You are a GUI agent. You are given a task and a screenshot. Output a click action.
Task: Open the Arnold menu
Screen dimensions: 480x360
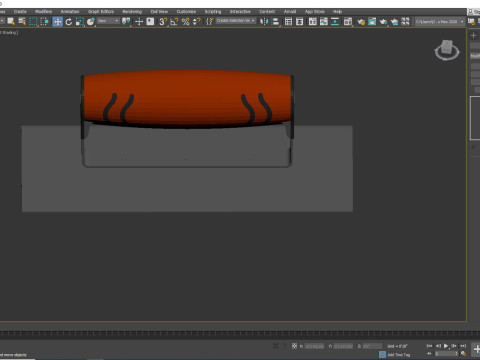(290, 11)
